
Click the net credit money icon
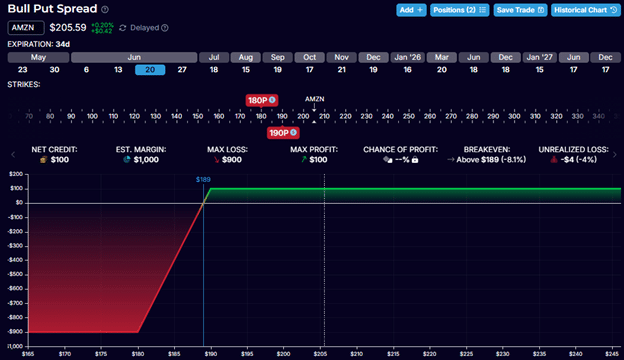(x=44, y=160)
